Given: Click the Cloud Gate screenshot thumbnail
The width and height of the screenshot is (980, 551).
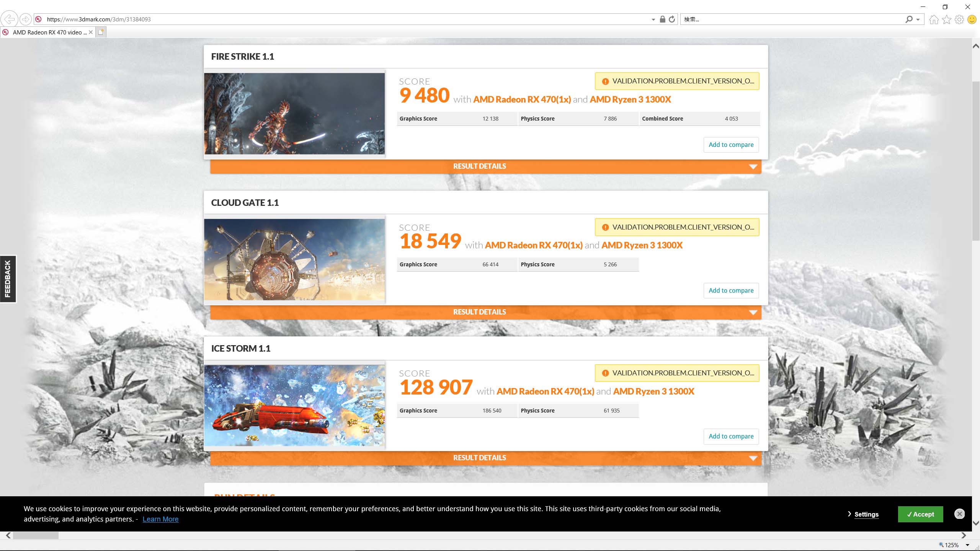Looking at the screenshot, I should 294,259.
